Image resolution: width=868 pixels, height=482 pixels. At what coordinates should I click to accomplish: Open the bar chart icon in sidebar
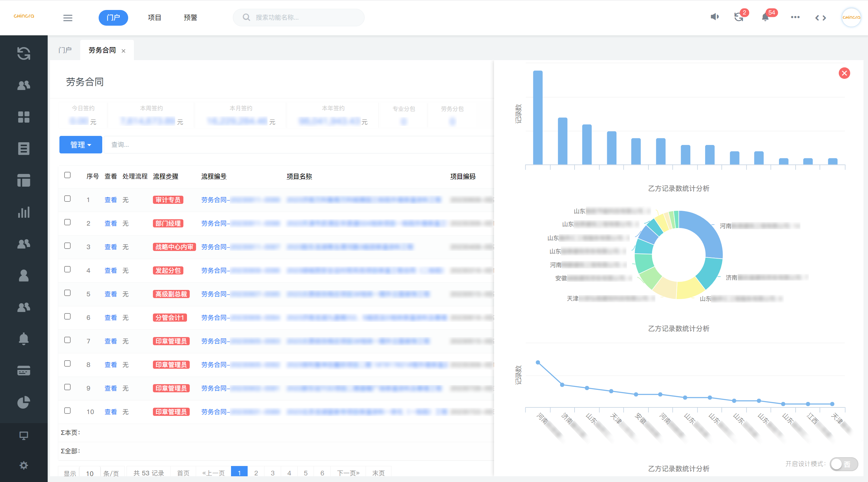point(24,212)
